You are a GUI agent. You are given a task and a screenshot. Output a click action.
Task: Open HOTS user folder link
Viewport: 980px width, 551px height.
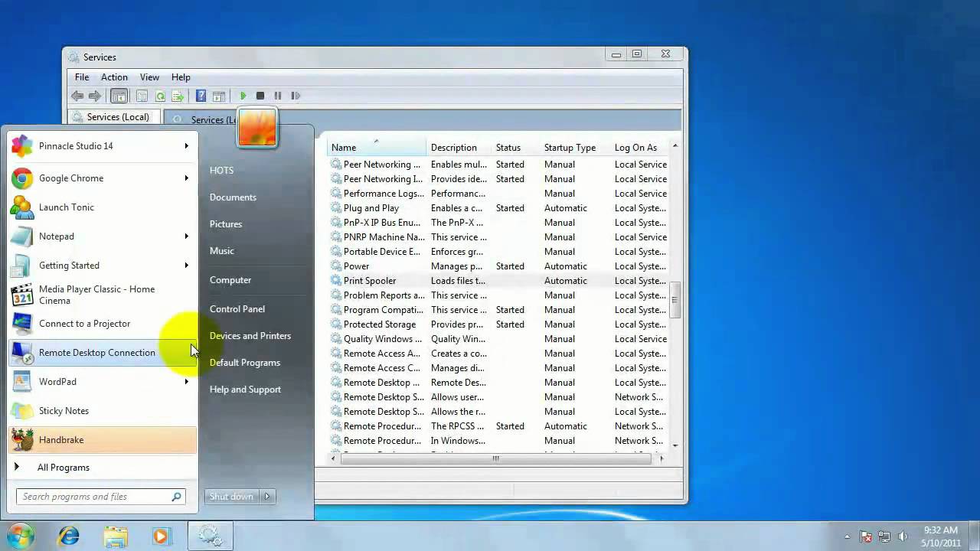(222, 170)
